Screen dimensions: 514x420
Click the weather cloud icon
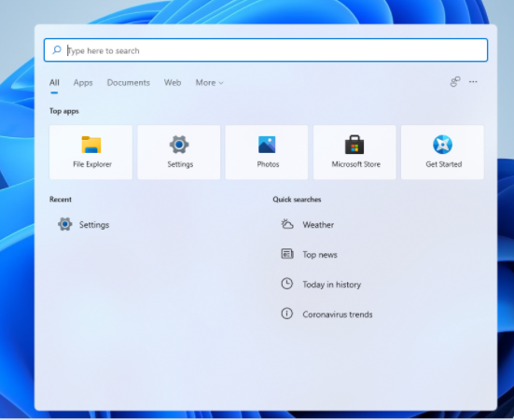pyautogui.click(x=287, y=224)
